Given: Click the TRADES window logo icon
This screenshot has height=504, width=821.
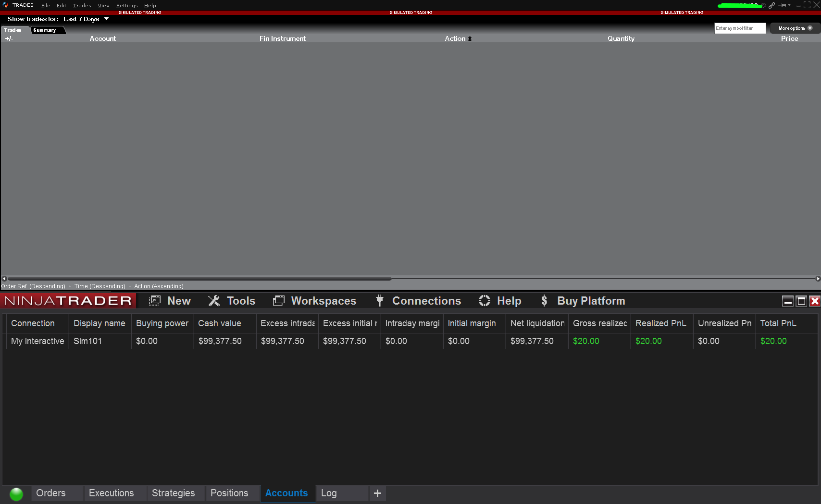Looking at the screenshot, I should 5,5.
